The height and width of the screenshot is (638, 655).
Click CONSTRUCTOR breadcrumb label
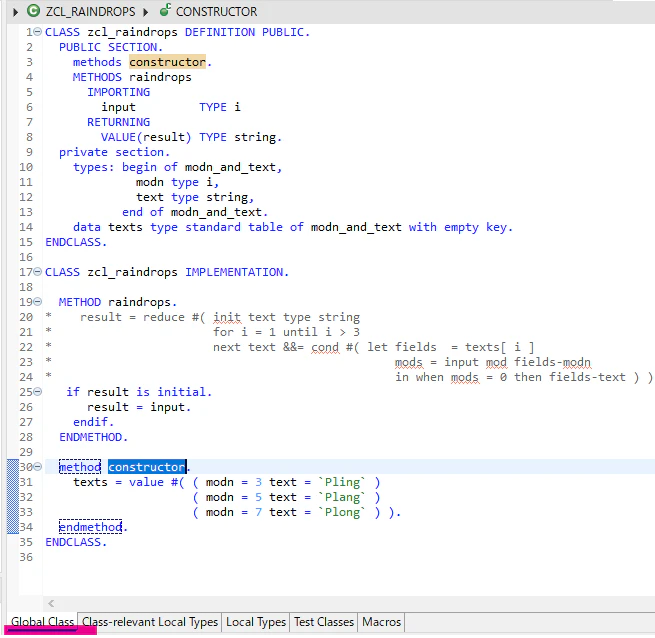pyautogui.click(x=216, y=12)
